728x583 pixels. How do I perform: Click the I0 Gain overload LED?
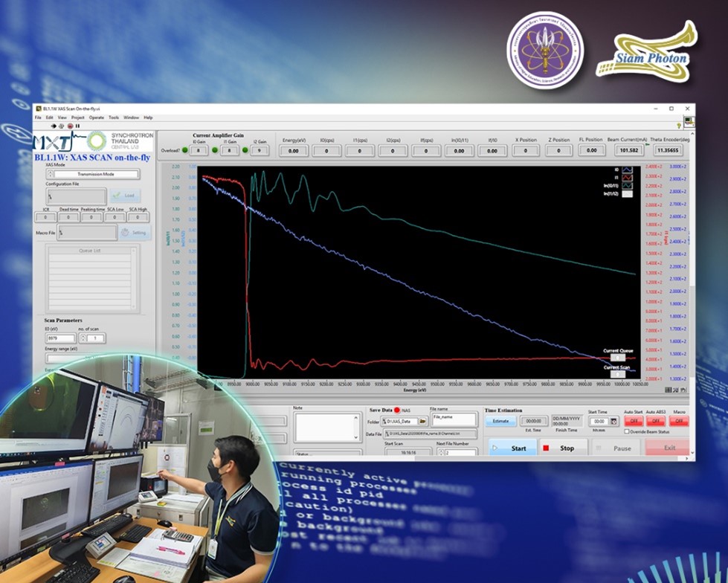pyautogui.click(x=185, y=150)
